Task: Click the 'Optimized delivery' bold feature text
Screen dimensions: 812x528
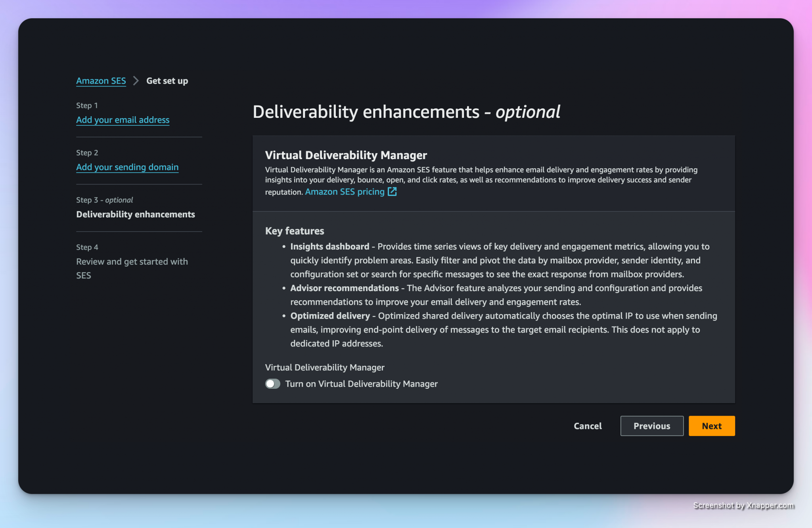Action: [330, 316]
